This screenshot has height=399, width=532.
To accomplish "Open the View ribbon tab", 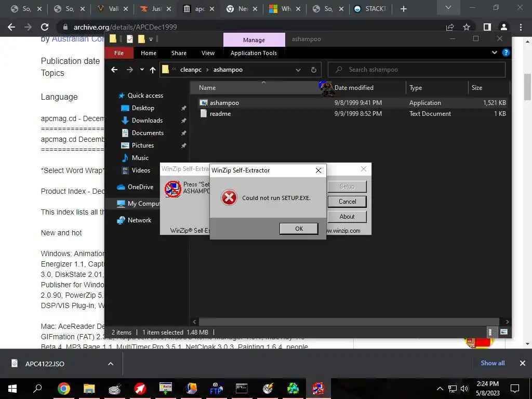I will point(208,53).
